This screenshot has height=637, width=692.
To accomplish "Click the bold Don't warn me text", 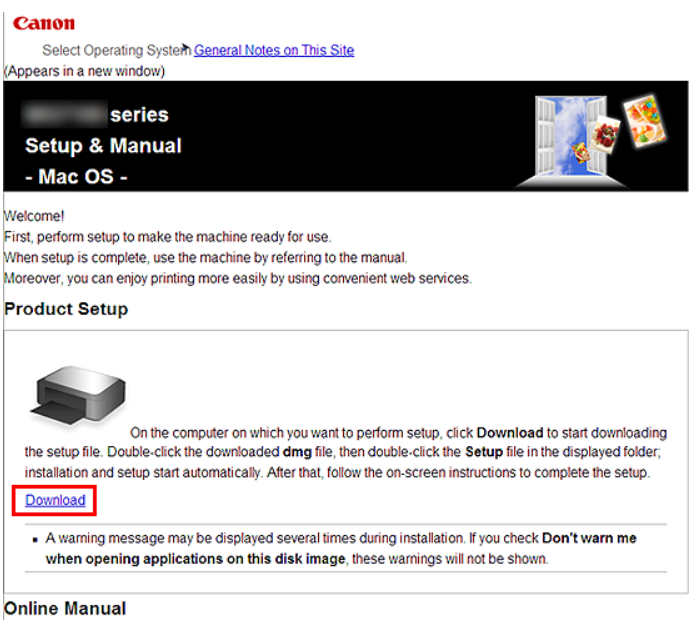I will point(589,538).
